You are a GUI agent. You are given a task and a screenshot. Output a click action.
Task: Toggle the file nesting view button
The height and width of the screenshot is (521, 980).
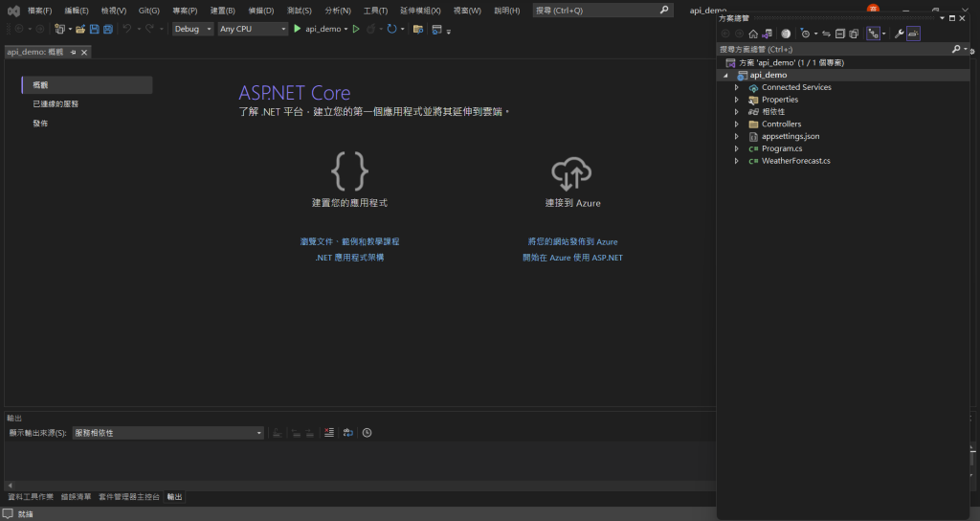point(873,34)
